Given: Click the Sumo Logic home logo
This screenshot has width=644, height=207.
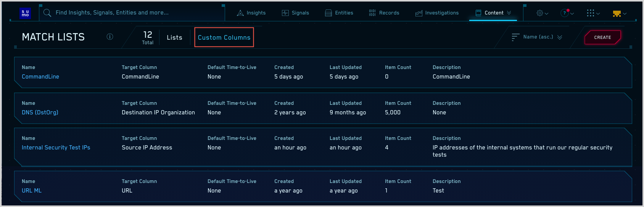Looking at the screenshot, I should (x=25, y=13).
